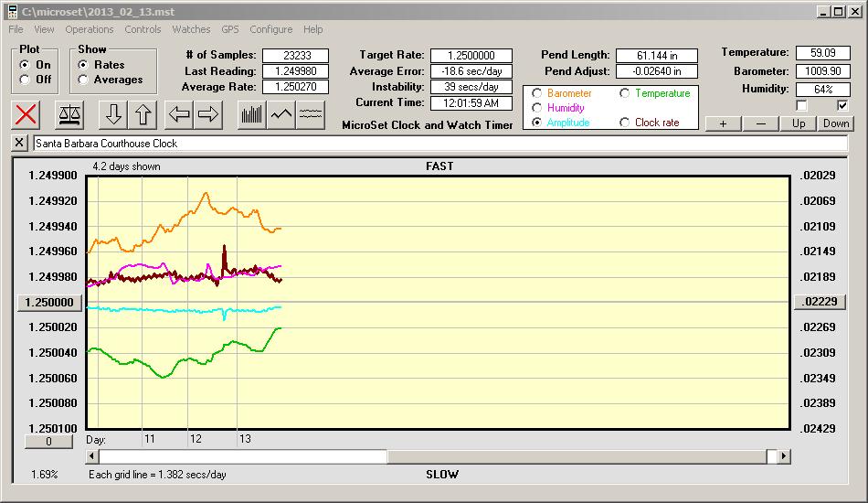868x503 pixels.
Task: Open the Watches menu
Action: click(x=191, y=29)
